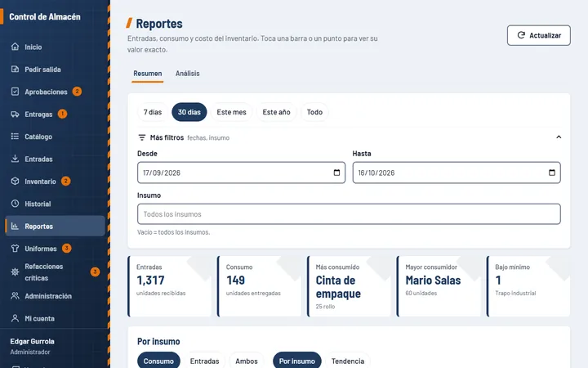This screenshot has width=588, height=368.
Task: Select the 30 días range filter
Action: (189, 112)
